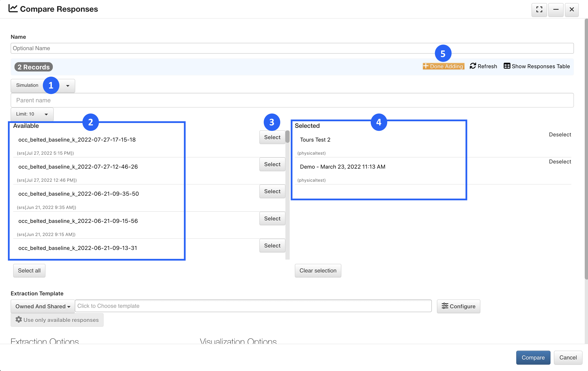Viewport: 588px width, 371px height.
Task: Click the Parent name search field
Action: tap(292, 100)
